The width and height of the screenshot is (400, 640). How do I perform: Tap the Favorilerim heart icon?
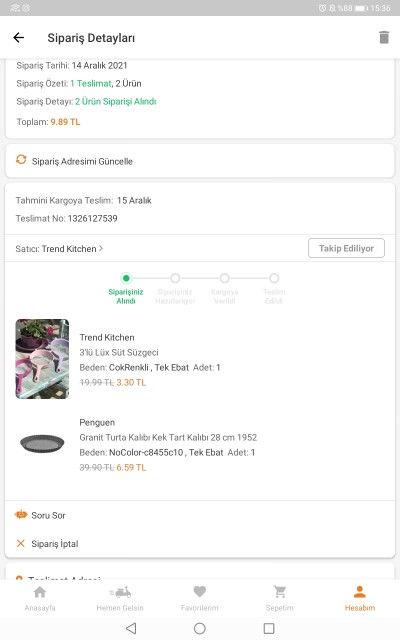[x=200, y=591]
